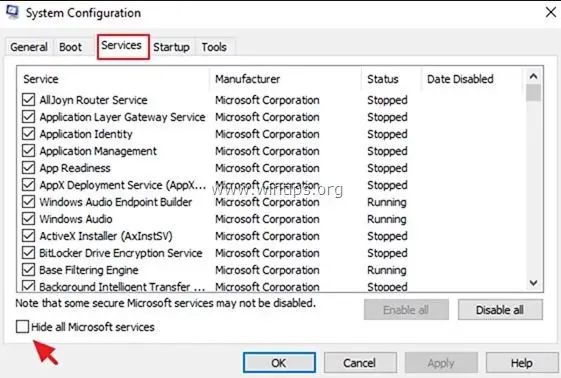The width and height of the screenshot is (561, 378).
Task: Click the System Configuration title bar icon
Action: [x=12, y=11]
